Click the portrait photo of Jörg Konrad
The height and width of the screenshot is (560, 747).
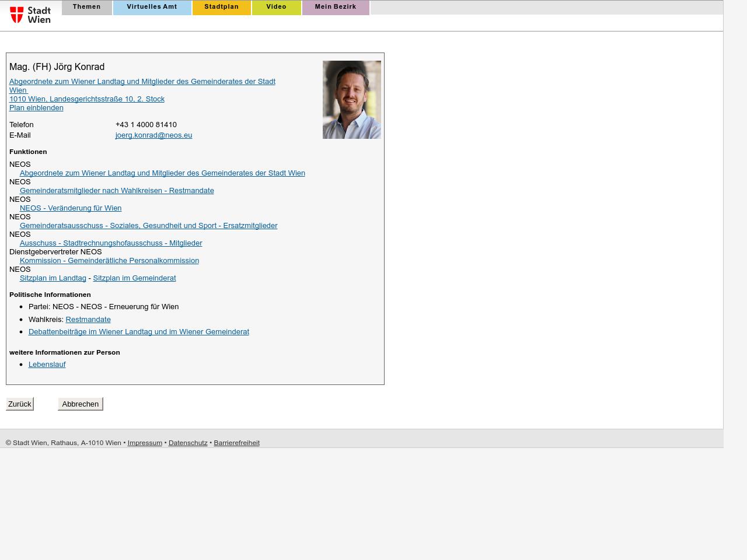[x=352, y=100]
